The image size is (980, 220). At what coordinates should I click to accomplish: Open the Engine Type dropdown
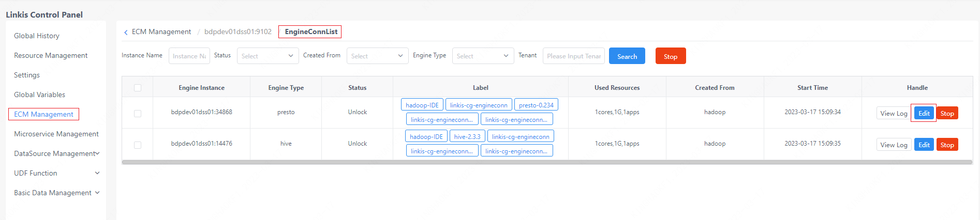tap(483, 56)
